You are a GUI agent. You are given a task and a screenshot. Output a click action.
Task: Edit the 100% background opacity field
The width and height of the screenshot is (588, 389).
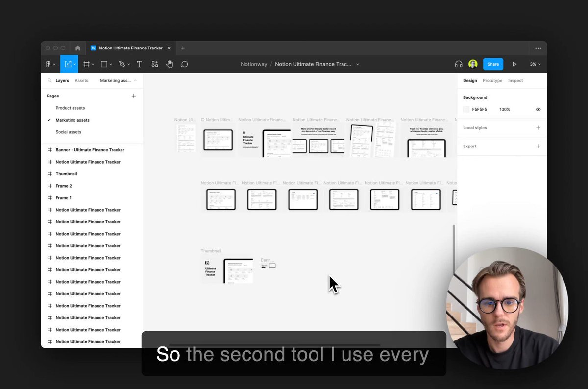click(505, 110)
